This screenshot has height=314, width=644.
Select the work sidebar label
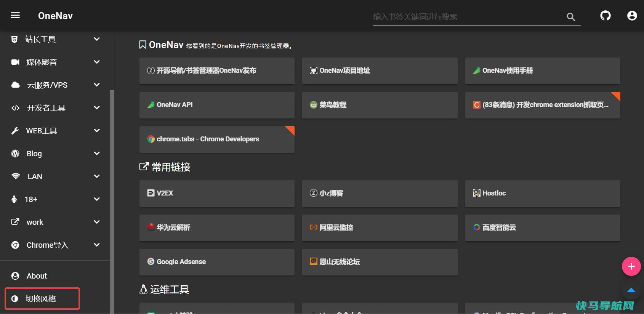pyautogui.click(x=35, y=222)
